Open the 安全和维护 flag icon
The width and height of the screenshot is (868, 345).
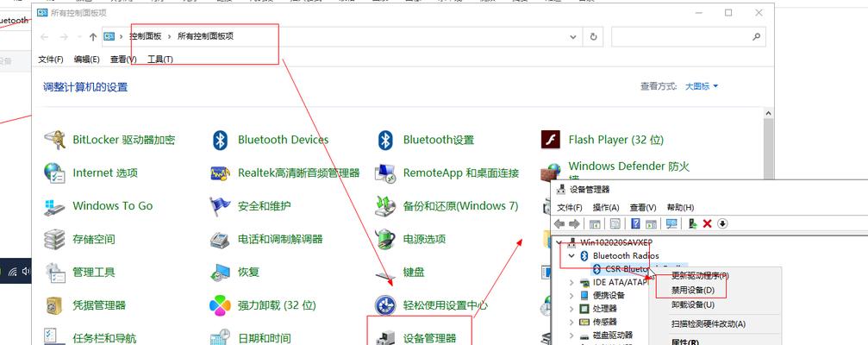(221, 206)
